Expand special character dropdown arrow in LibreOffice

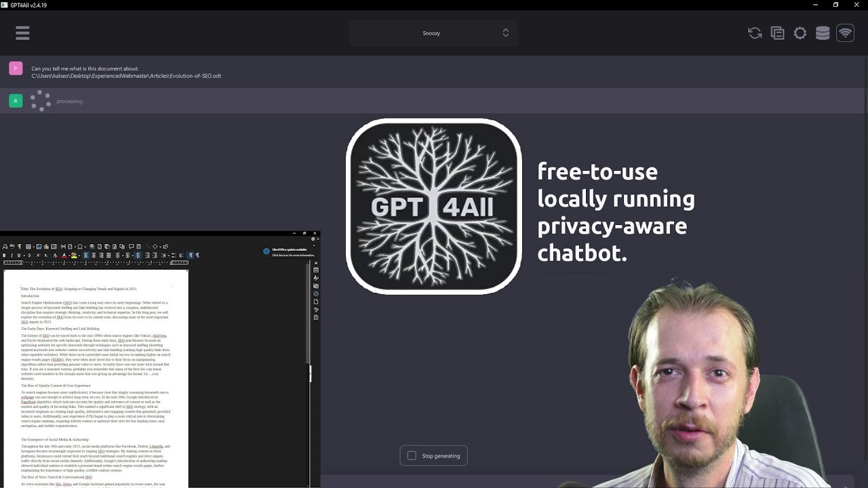click(x=85, y=247)
